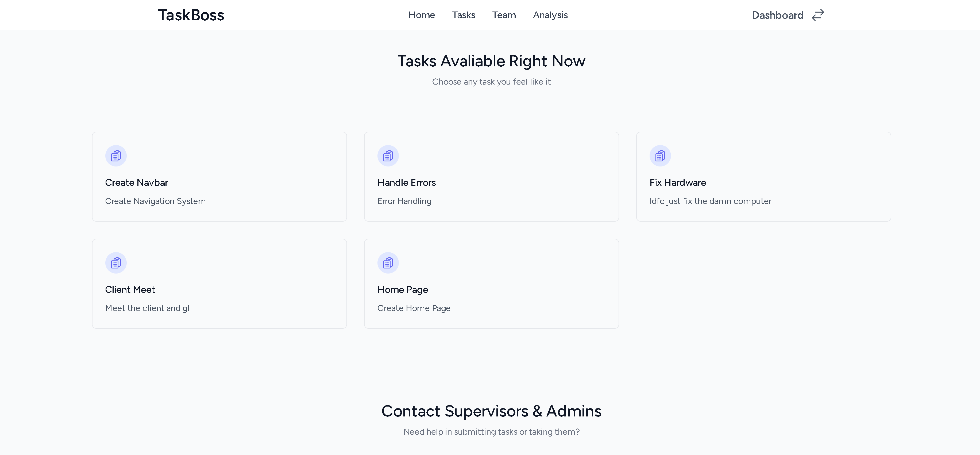Image resolution: width=980 pixels, height=455 pixels.
Task: Select the Home Page task card
Action: coord(491,283)
